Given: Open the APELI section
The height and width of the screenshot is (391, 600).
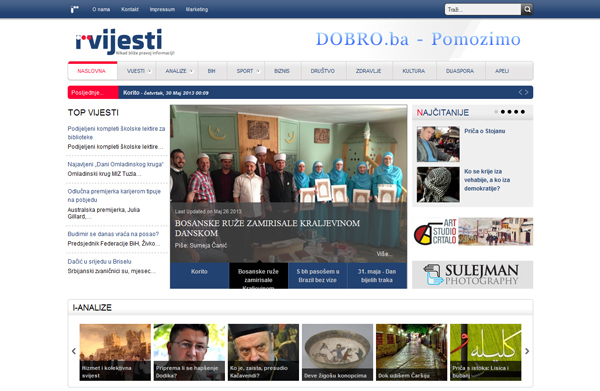Looking at the screenshot, I should coord(502,71).
